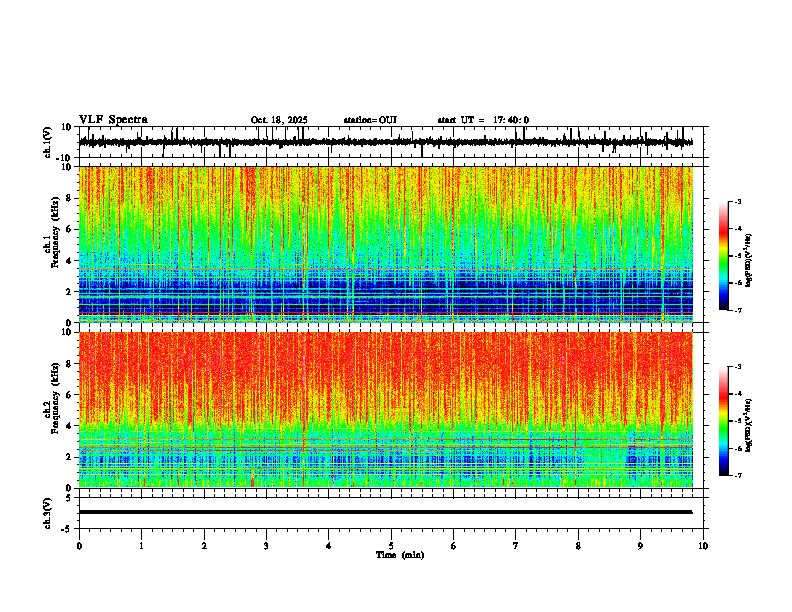Click the "ch.3(V)" axis label
792x612 pixels.
(47, 513)
